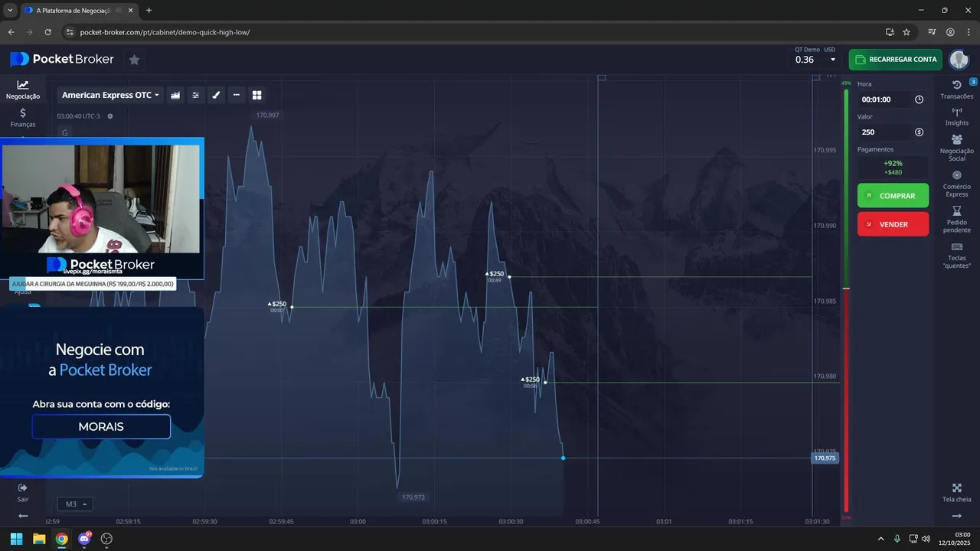Open the Chrome three-dot menu

(967, 32)
